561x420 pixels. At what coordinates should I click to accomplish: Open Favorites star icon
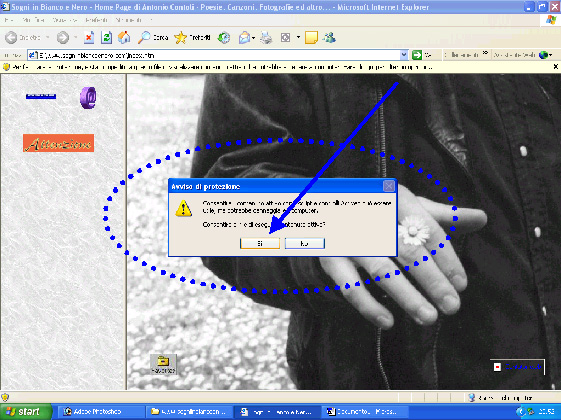(180, 38)
